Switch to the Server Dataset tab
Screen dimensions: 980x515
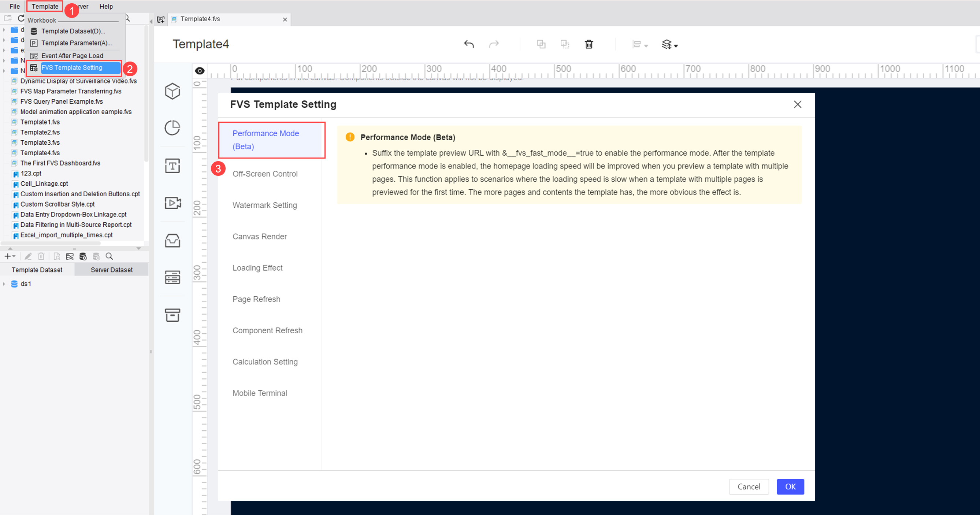point(111,270)
